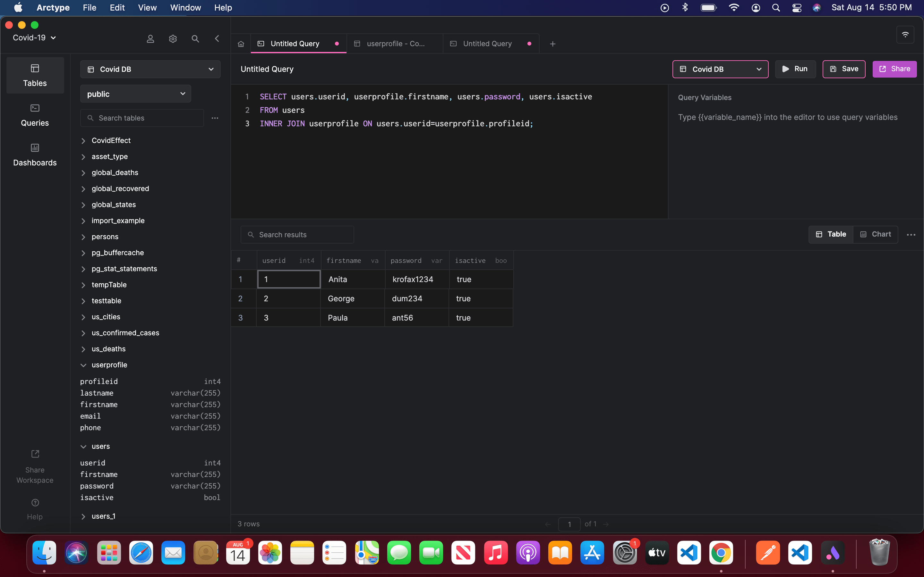Switch to the userprofile table tab

[x=395, y=44]
